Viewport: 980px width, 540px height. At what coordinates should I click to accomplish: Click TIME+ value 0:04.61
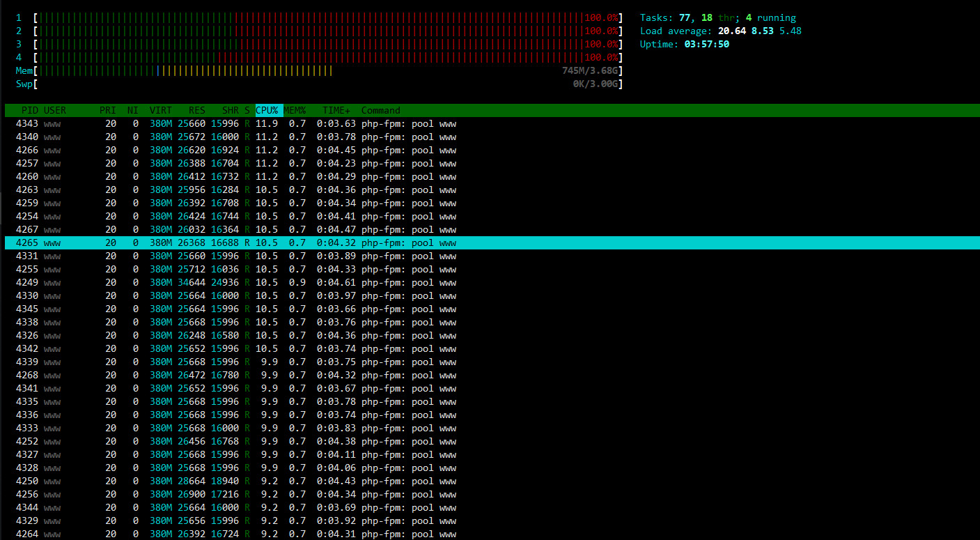click(336, 282)
